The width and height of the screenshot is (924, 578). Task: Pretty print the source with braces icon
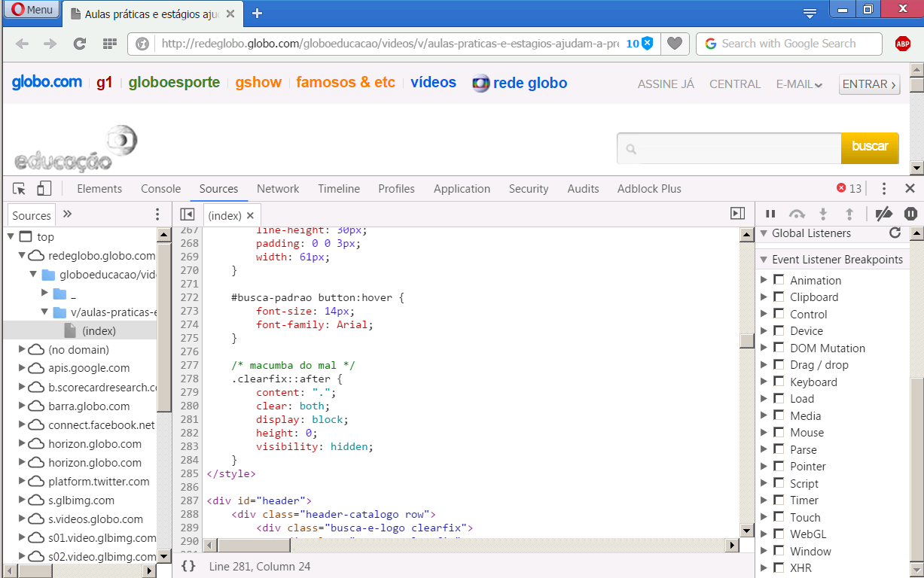(188, 566)
